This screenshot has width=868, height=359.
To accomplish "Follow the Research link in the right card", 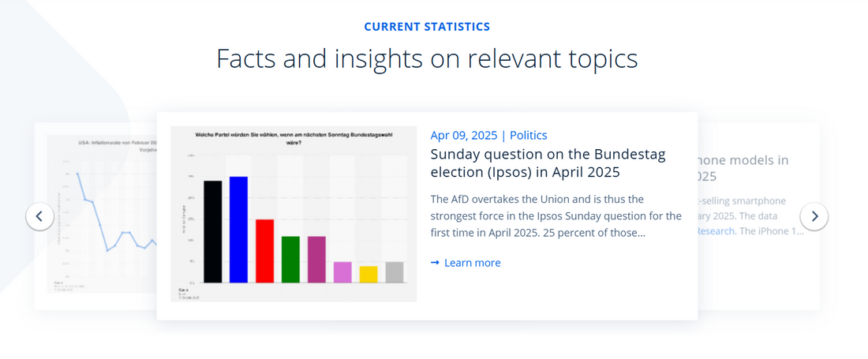I will [716, 231].
